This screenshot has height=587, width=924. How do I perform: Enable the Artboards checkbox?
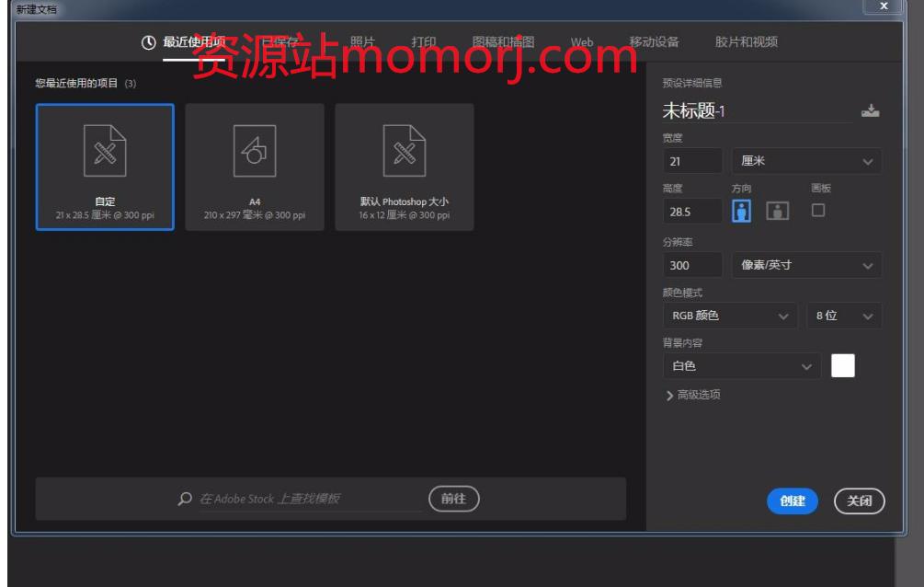tap(818, 210)
